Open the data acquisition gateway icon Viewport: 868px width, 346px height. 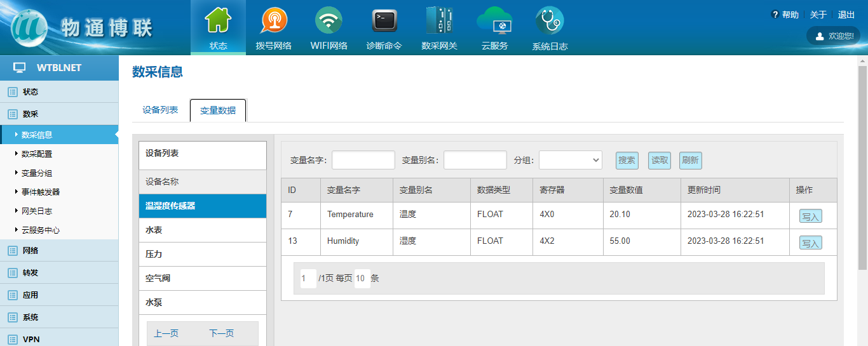[x=439, y=22]
